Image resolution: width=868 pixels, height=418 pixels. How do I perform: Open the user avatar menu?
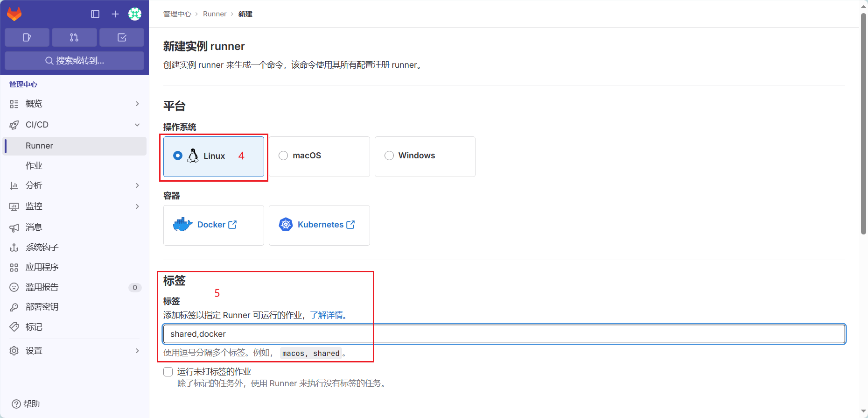click(135, 14)
